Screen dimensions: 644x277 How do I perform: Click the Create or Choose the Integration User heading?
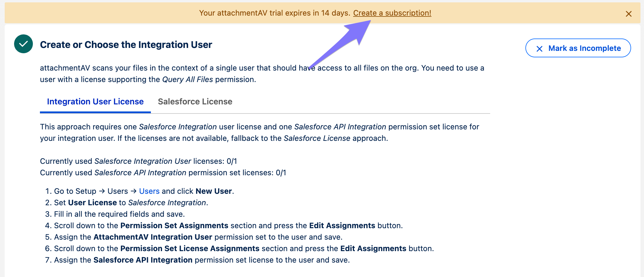126,45
